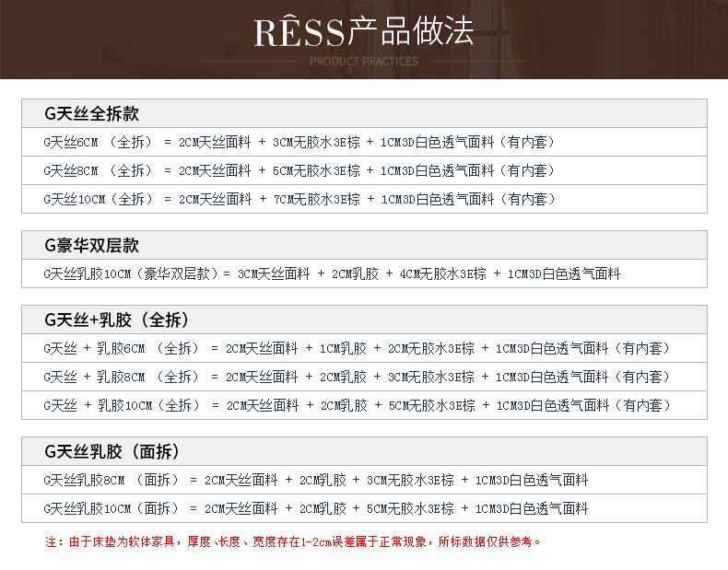Select the 'G天丝 + 乳胶10CM（全拆）' row
The height and width of the screenshot is (570, 728).
tap(364, 405)
